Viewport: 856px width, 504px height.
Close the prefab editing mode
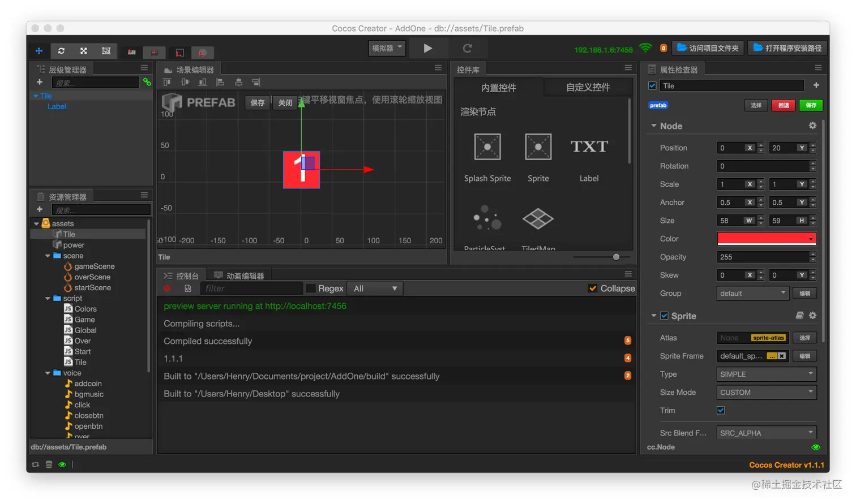click(285, 102)
